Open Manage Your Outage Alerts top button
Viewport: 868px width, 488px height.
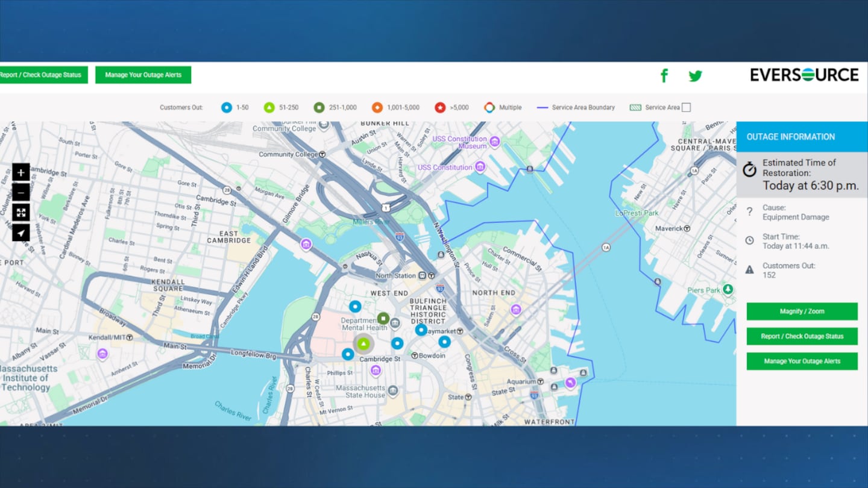[x=143, y=75]
